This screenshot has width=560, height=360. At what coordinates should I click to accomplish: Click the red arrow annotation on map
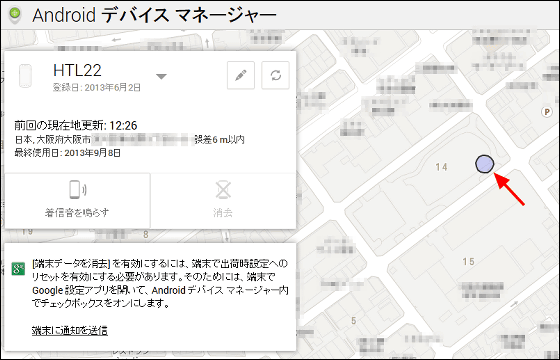[x=509, y=189]
